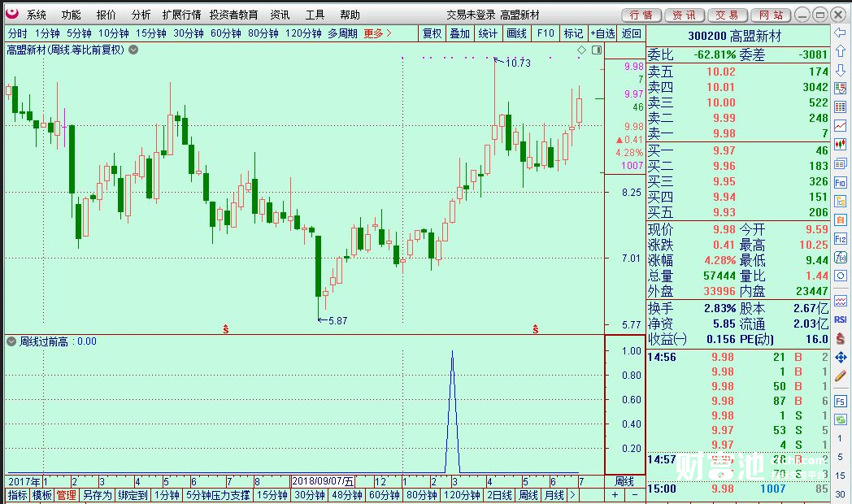
Task: Open dropdown next to 高盟新材 chart title
Action: 133,50
